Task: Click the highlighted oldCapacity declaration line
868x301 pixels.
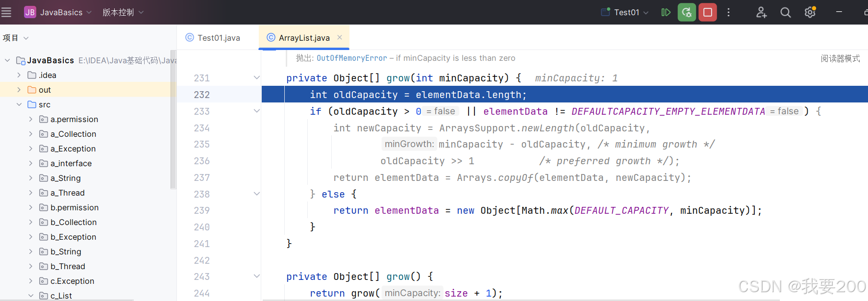Action: point(565,95)
